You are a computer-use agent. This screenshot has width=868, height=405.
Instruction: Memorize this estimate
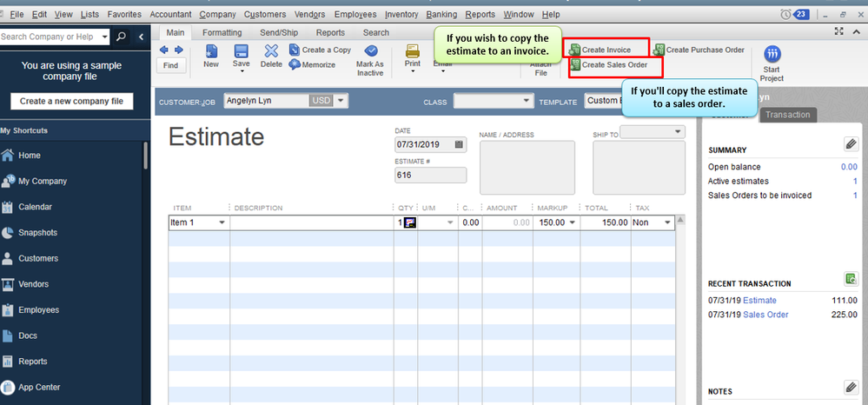(312, 64)
